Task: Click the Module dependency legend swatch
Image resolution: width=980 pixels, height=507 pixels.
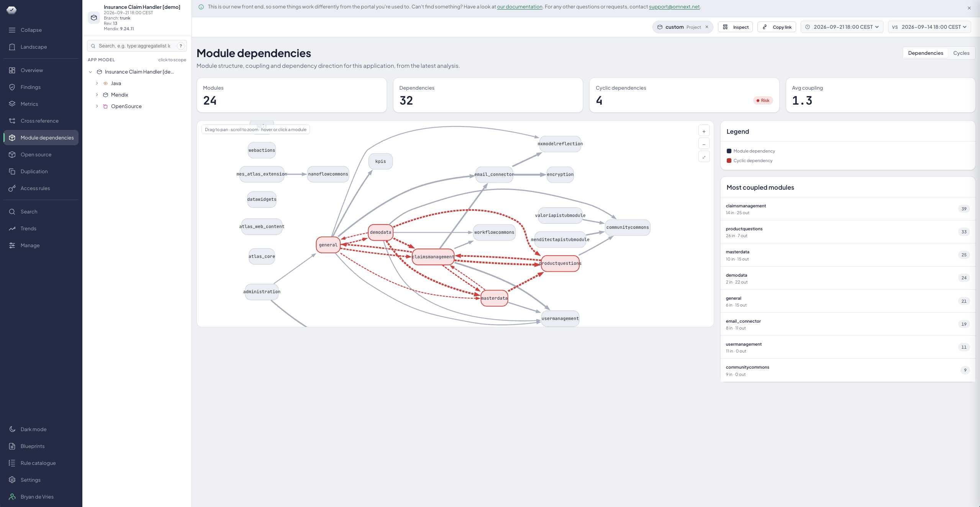Action: click(729, 151)
